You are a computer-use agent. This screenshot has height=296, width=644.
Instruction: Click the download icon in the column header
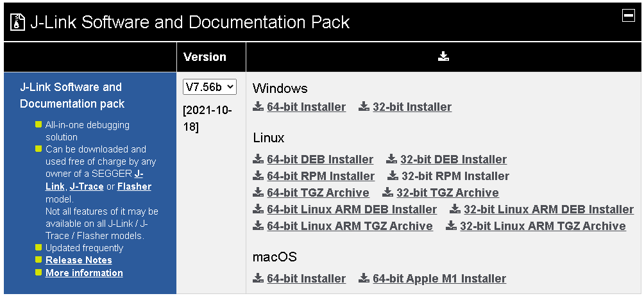(444, 56)
